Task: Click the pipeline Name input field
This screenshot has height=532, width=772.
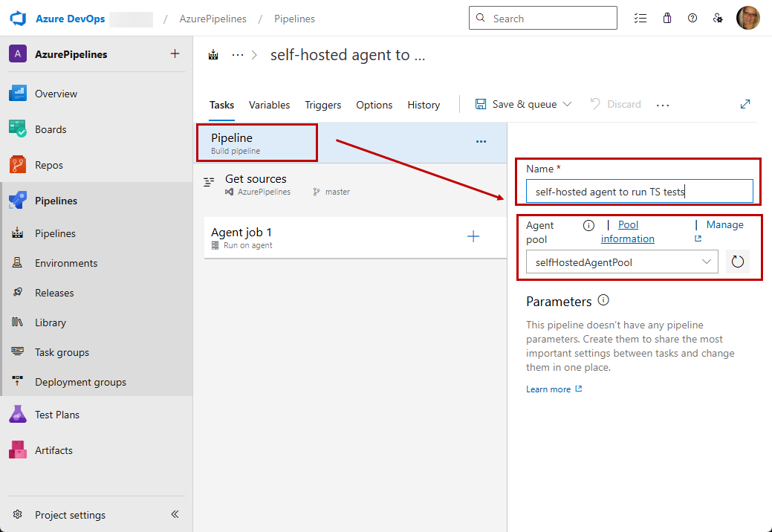Action: (639, 192)
